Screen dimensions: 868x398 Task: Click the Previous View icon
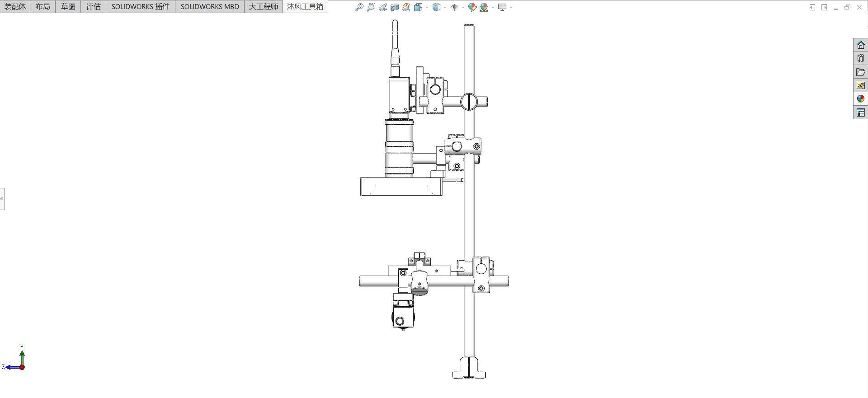(383, 7)
